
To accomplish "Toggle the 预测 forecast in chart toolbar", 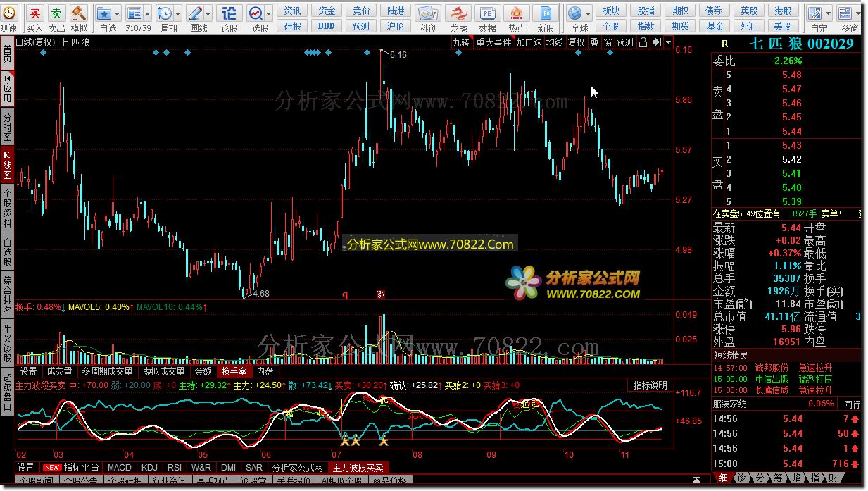I will tap(624, 42).
